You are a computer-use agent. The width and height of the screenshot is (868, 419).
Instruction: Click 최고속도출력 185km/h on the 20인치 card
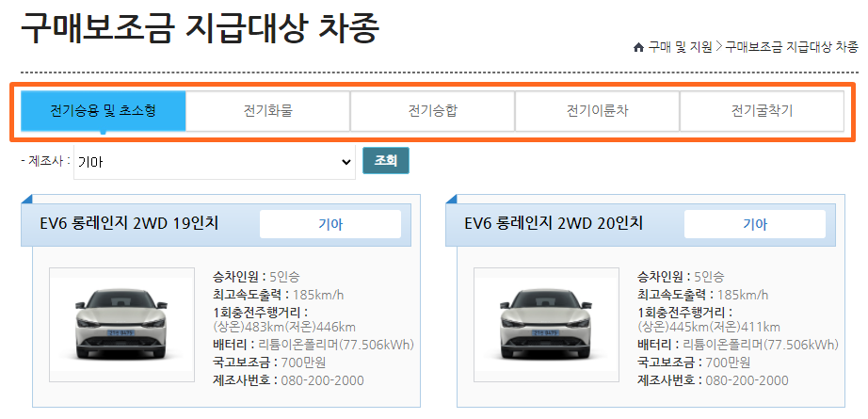(x=702, y=295)
